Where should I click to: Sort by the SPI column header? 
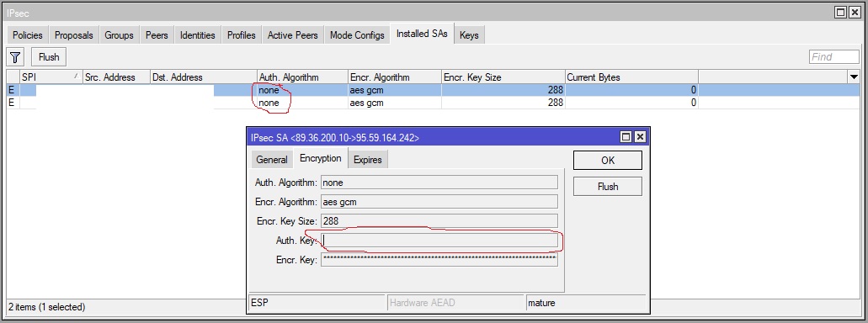[x=51, y=77]
